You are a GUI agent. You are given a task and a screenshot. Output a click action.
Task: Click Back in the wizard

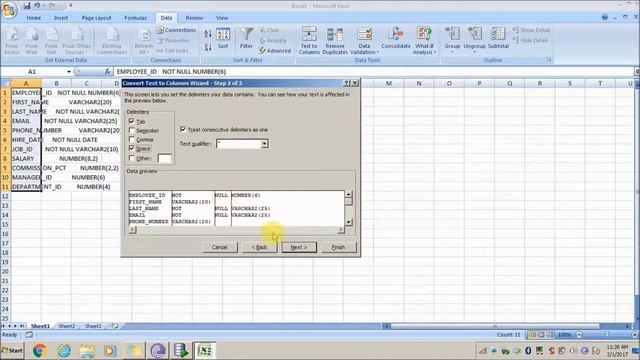click(x=259, y=247)
